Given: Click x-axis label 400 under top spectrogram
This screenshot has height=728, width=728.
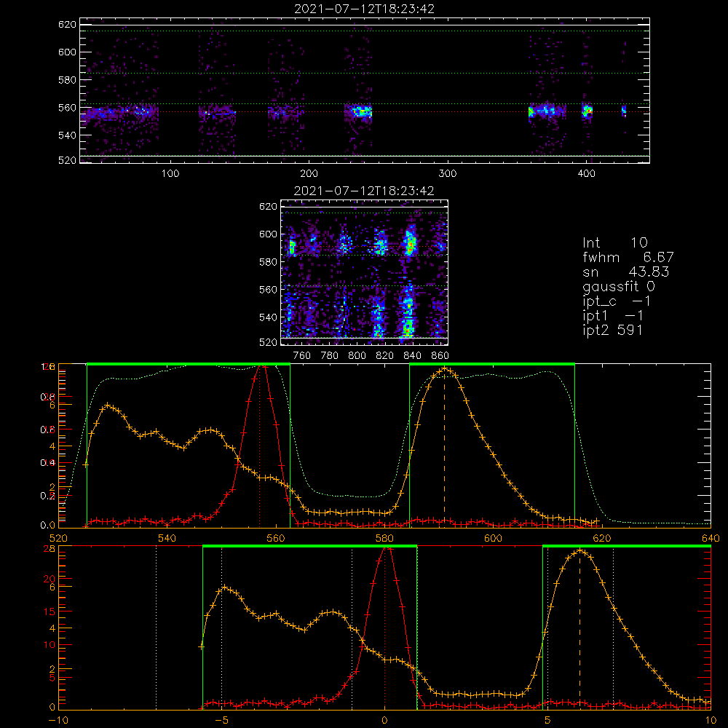Looking at the screenshot, I should tap(586, 173).
